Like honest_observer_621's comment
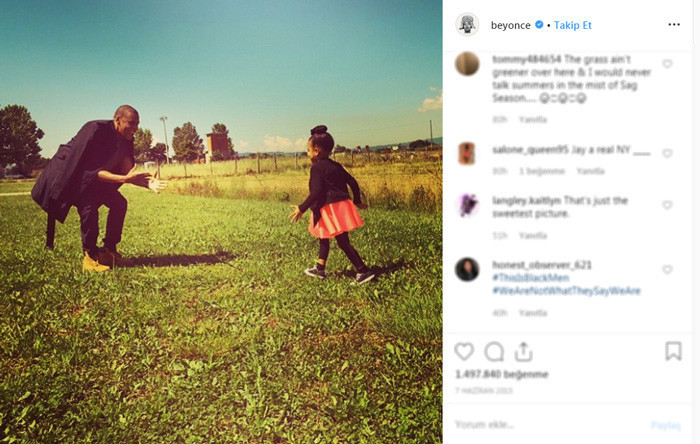Viewport: 700px width, 444px height. coord(667,270)
